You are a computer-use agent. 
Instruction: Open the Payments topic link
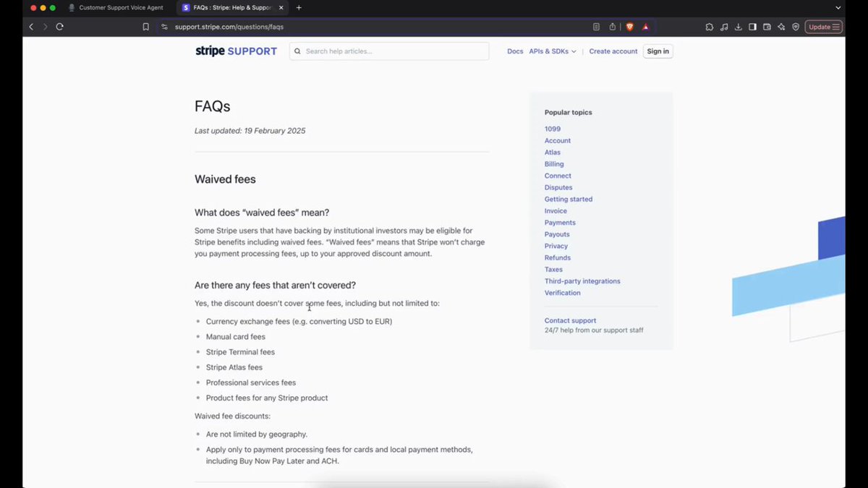(560, 223)
